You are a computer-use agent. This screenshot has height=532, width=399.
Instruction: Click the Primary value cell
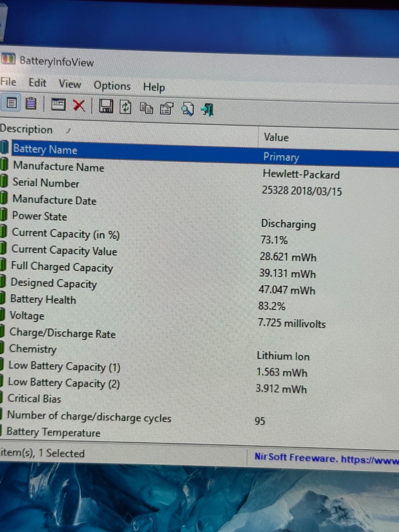point(281,157)
